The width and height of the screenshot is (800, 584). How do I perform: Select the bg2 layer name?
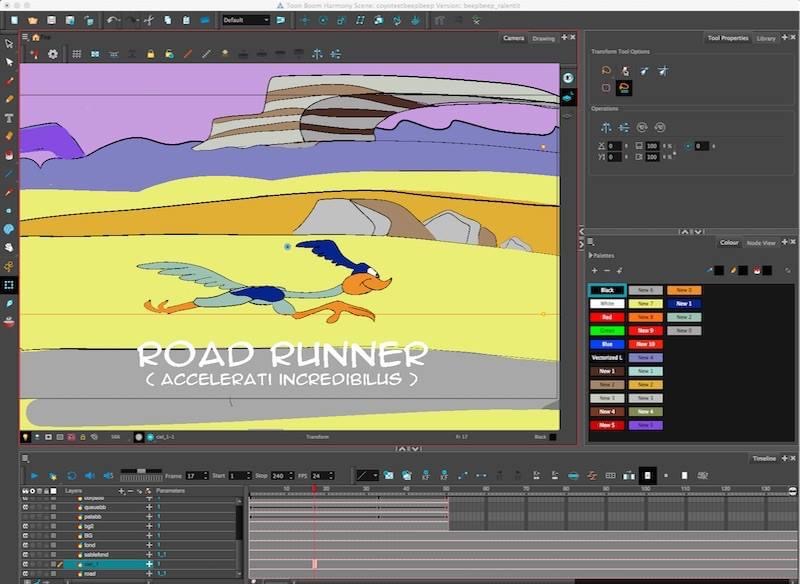89,526
